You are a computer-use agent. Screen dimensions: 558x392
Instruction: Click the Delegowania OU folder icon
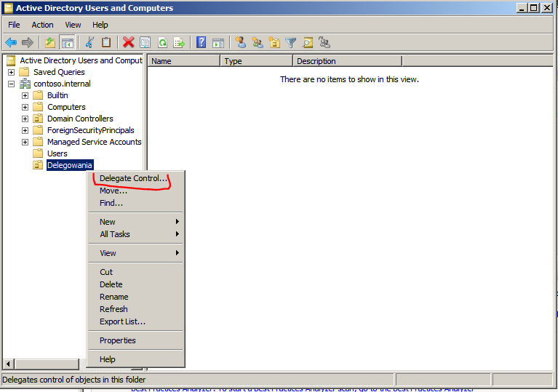point(38,165)
